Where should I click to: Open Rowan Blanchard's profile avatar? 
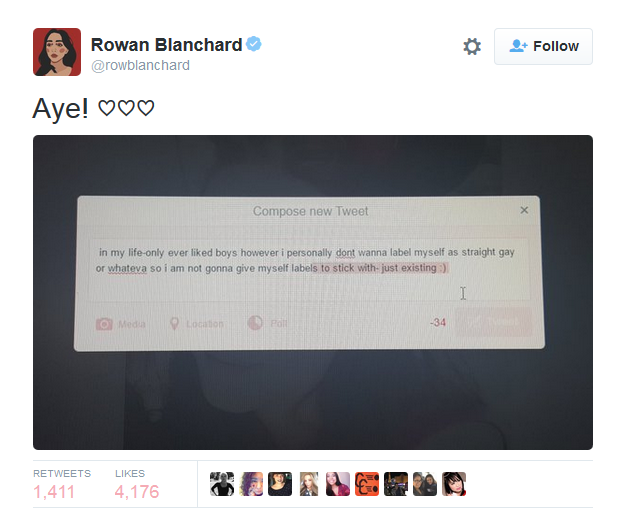click(57, 52)
